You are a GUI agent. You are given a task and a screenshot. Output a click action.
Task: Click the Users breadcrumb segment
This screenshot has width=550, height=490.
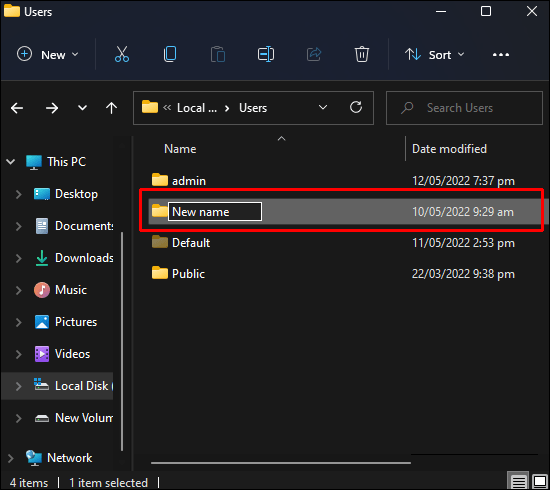point(253,108)
